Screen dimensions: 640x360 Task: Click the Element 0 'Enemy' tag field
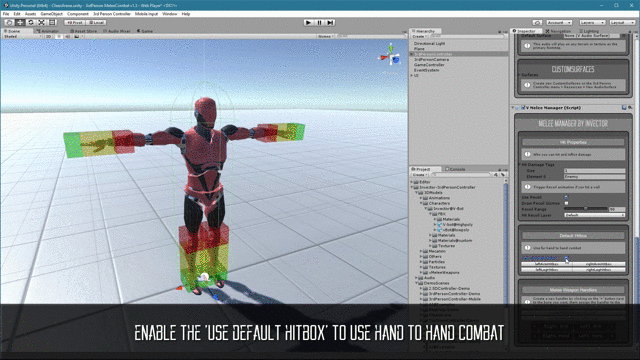[594, 176]
